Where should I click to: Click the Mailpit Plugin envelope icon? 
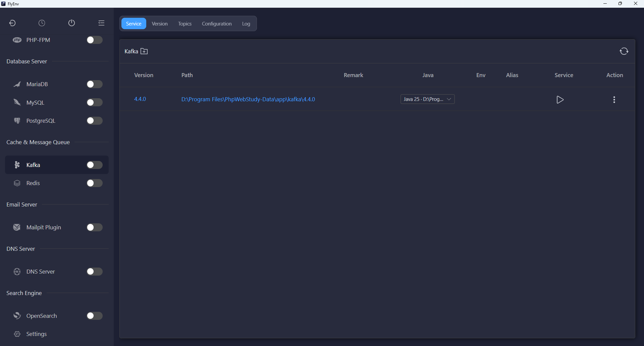click(17, 227)
